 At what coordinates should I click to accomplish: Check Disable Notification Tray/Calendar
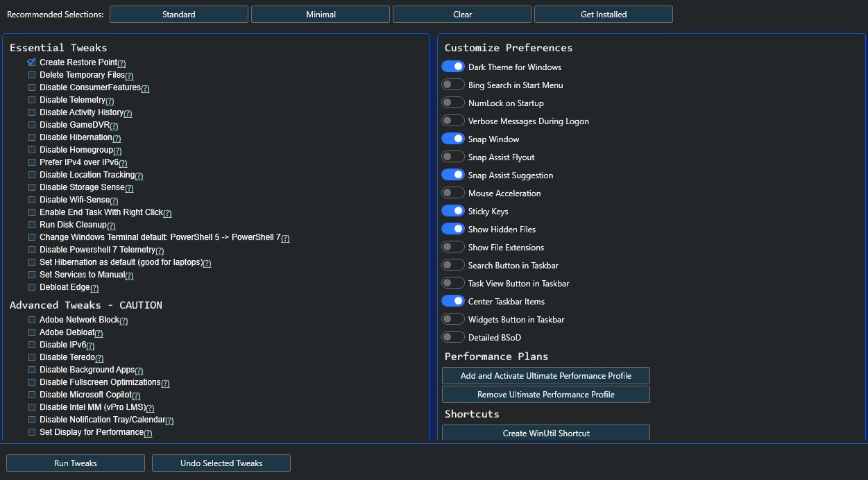(x=32, y=420)
